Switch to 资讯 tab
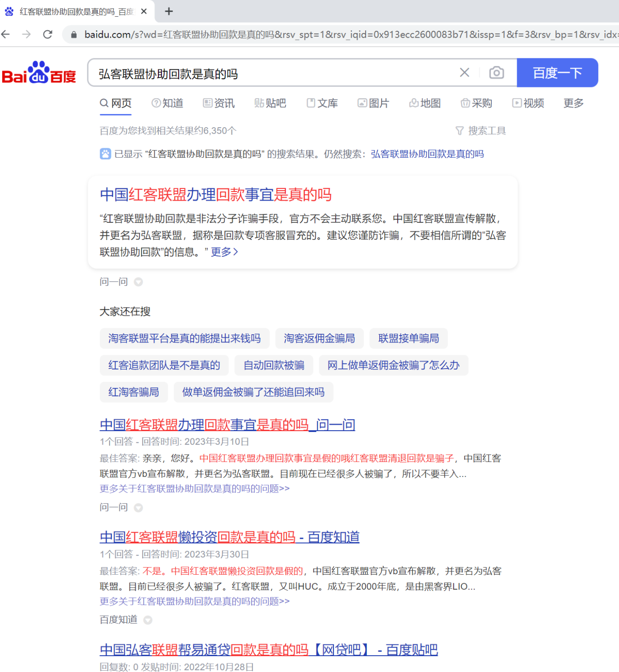The image size is (619, 672). [x=219, y=103]
